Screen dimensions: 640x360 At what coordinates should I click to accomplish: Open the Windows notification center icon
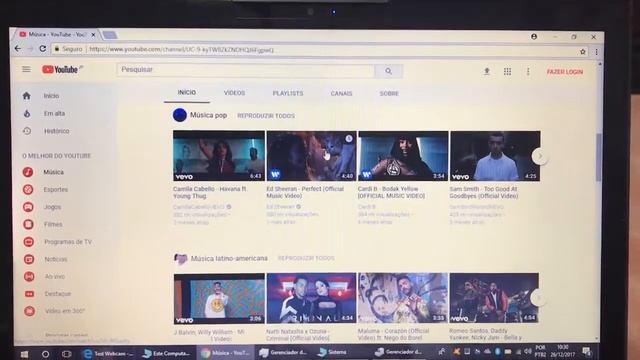[x=587, y=351]
